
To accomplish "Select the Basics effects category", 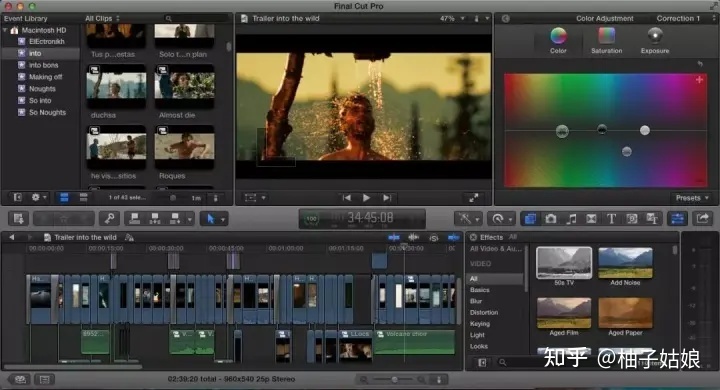I will (x=480, y=290).
